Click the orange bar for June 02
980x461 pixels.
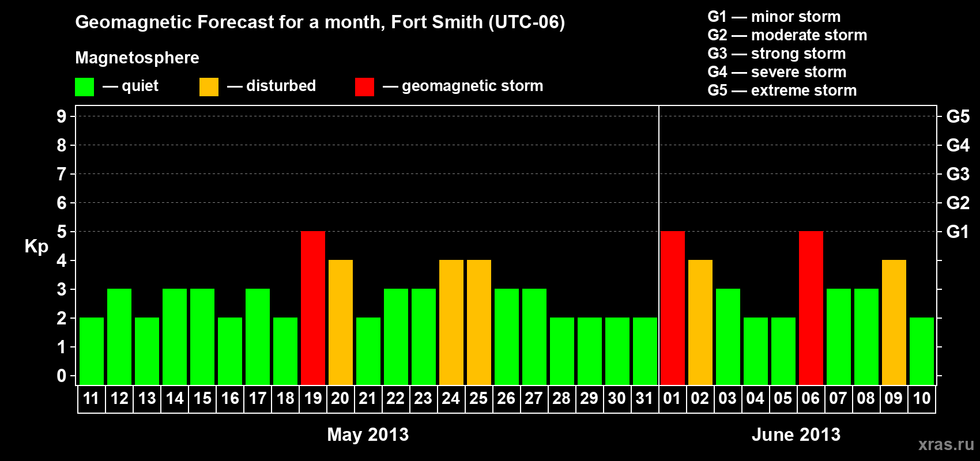click(x=700, y=322)
